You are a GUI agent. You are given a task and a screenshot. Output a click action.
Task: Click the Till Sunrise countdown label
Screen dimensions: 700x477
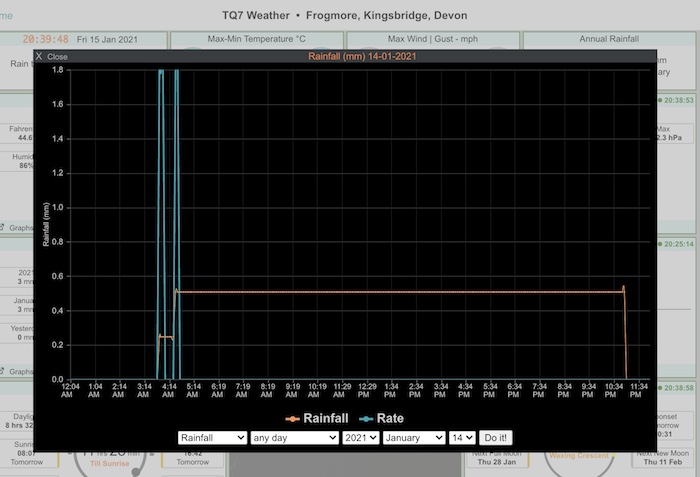tap(110, 464)
